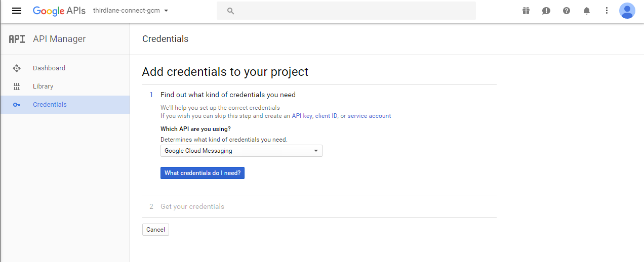Click step 1 Find out what kind heading
The height and width of the screenshot is (262, 644).
pos(228,95)
